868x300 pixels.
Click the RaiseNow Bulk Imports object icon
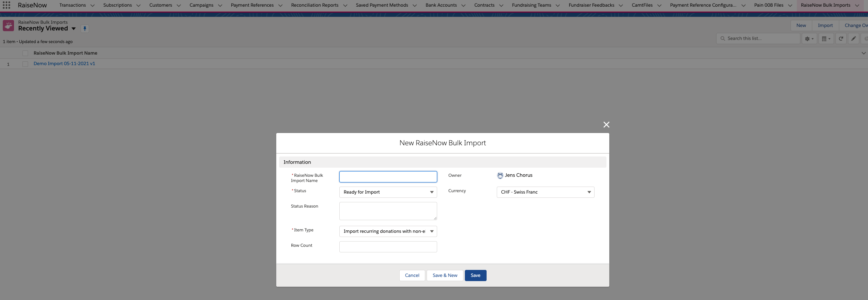pos(8,26)
